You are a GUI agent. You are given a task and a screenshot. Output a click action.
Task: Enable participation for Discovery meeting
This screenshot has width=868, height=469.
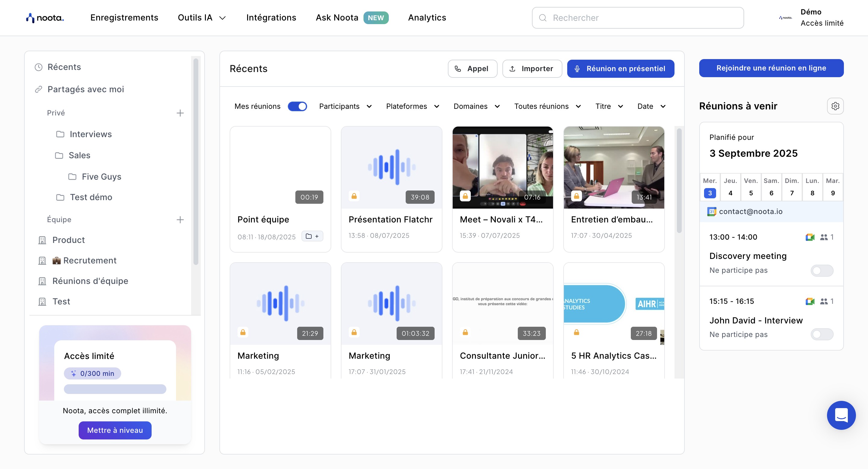click(822, 271)
